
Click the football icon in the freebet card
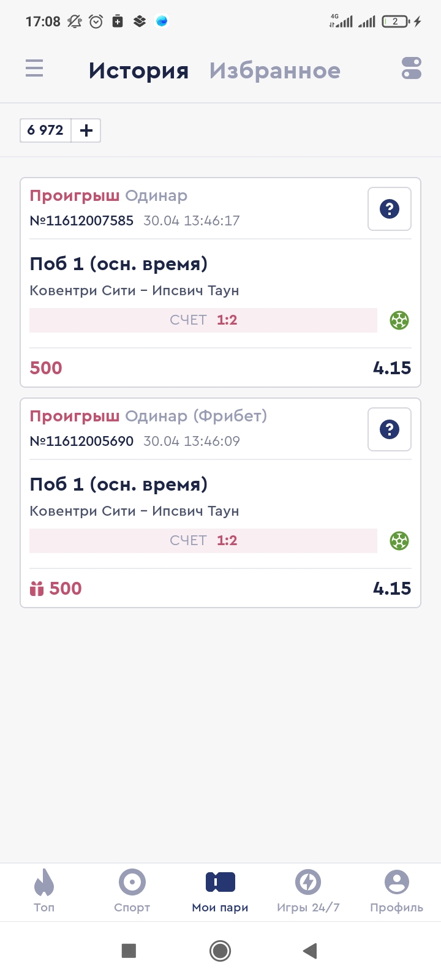tap(399, 541)
